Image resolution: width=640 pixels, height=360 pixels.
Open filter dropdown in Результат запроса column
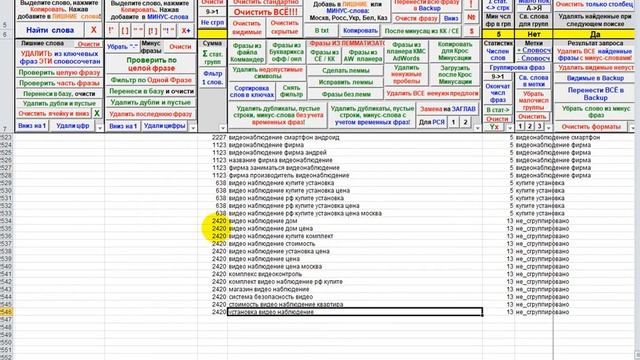pos(632,128)
